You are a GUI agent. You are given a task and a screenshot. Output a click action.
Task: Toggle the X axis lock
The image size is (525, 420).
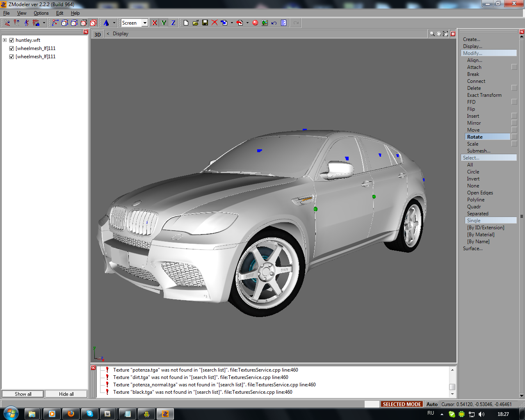(155, 23)
